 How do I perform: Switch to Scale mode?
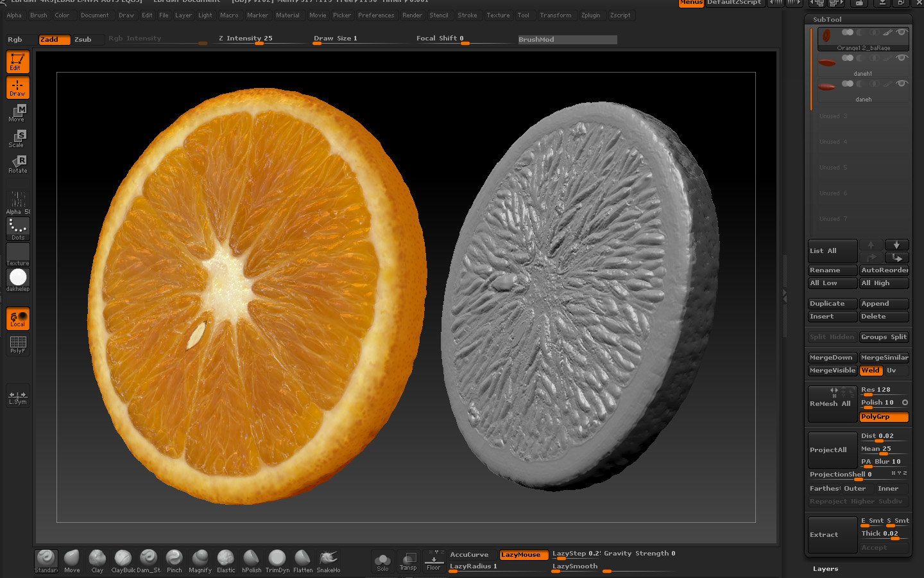click(18, 138)
